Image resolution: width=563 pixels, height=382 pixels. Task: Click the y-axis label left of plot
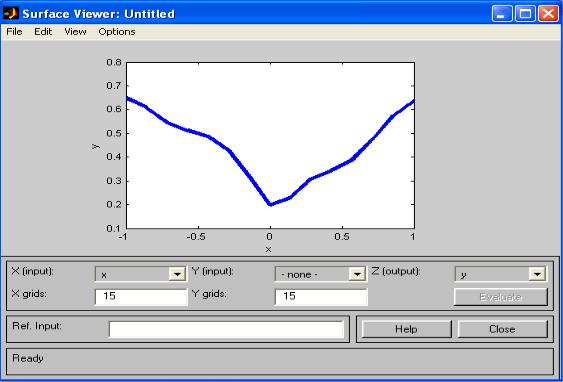[96, 146]
